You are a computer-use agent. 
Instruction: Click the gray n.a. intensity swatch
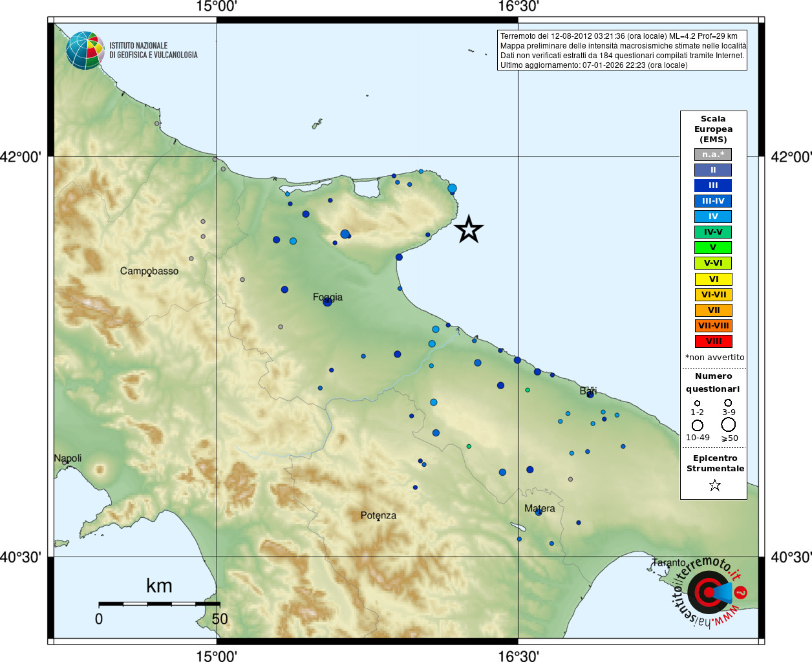713,155
